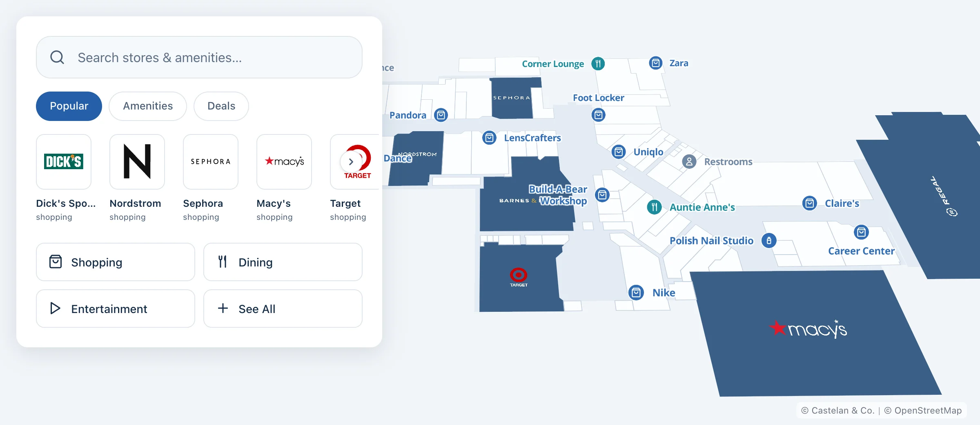The image size is (980, 425).
Task: Click the search magnifier icon
Action: pos(57,57)
